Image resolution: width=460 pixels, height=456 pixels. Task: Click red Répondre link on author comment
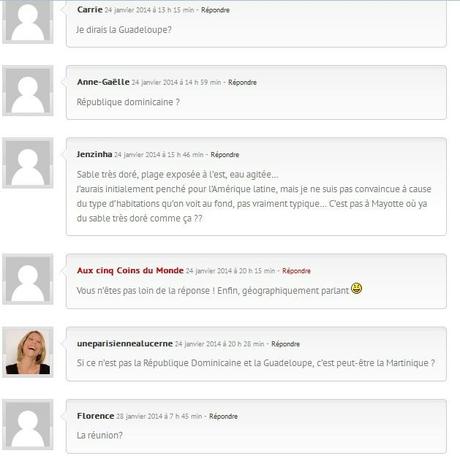pos(296,271)
